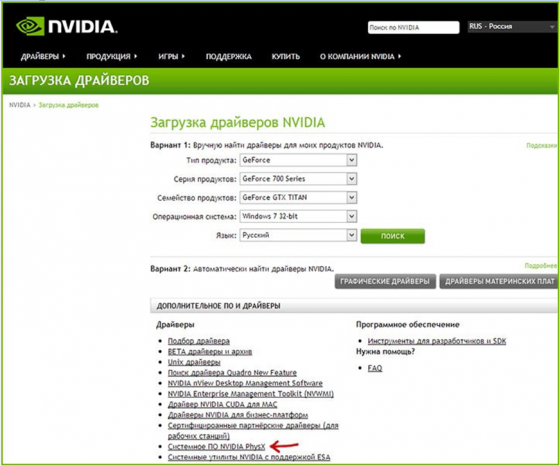Open the FAQ link
Image resolution: width=560 pixels, height=466 pixels.
(x=375, y=368)
